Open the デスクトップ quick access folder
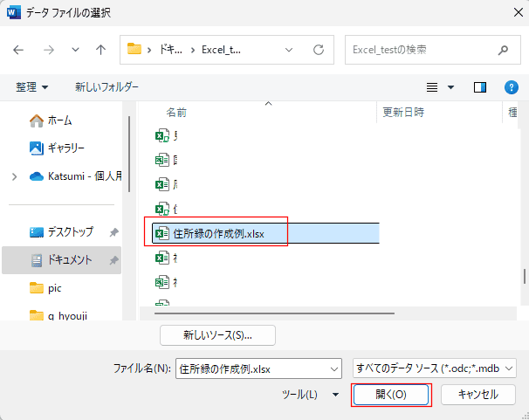This screenshot has height=420, width=529. [70, 232]
